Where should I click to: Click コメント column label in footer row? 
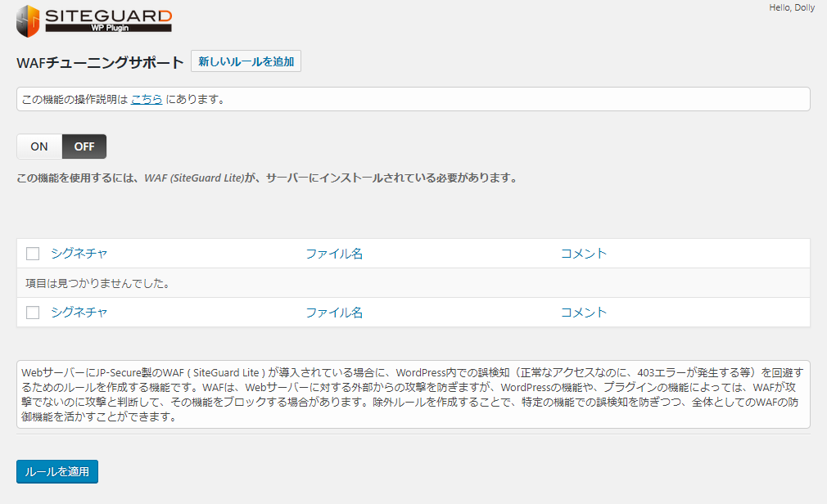pos(584,313)
